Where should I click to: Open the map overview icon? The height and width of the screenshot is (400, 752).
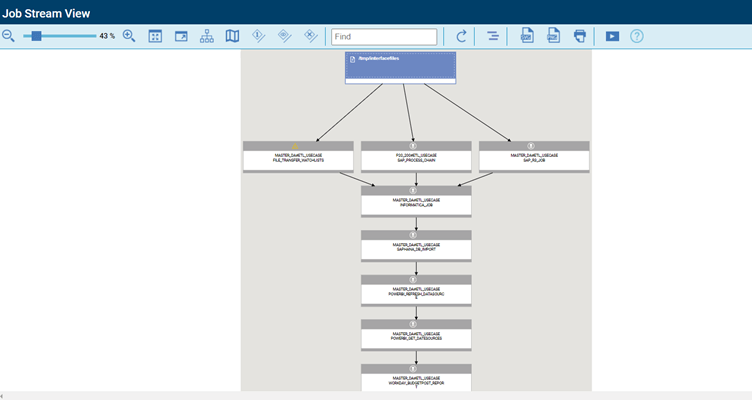pos(233,36)
